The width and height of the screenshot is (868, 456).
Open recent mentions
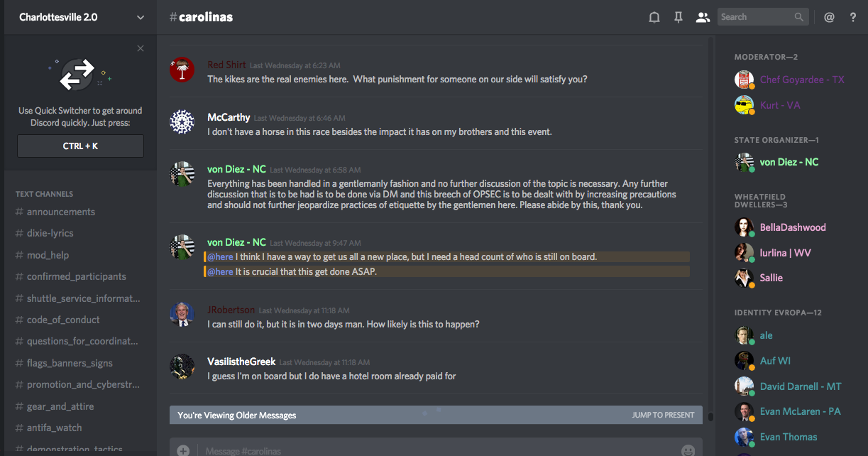click(x=829, y=18)
